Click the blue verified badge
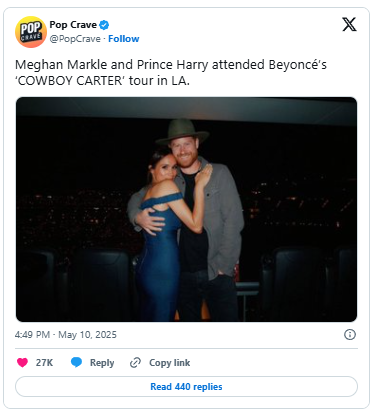 pos(104,25)
